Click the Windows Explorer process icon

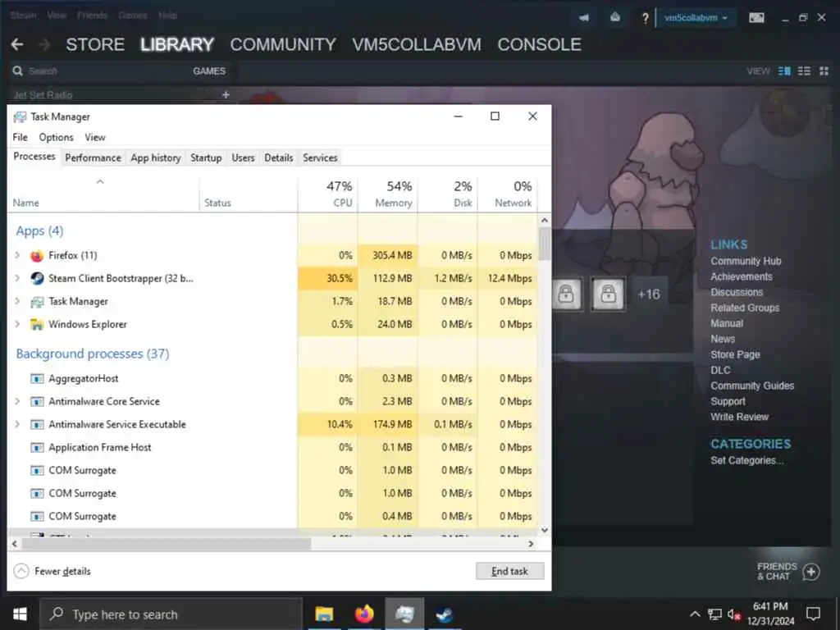pos(37,325)
